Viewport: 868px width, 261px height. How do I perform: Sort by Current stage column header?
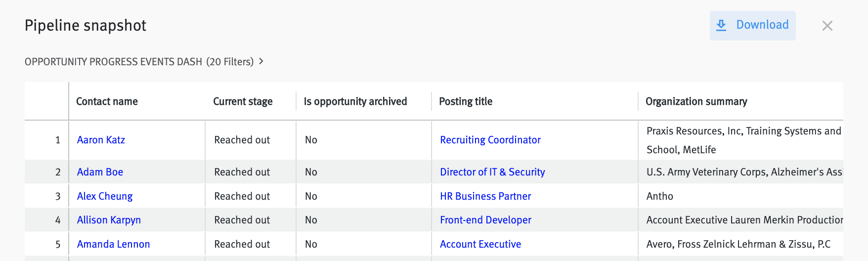click(x=243, y=101)
